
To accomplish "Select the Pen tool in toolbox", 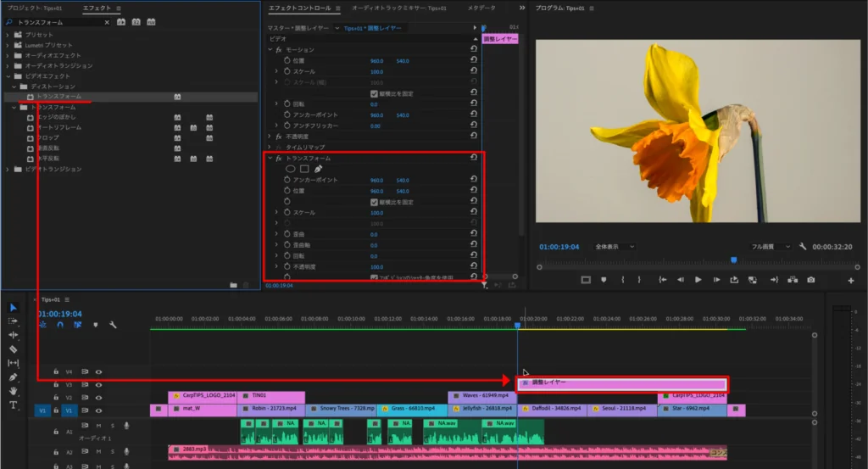I will click(x=13, y=377).
